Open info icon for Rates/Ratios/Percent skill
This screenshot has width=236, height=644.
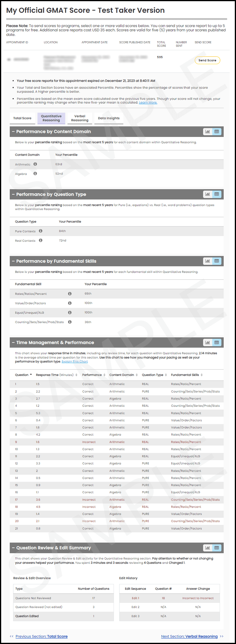click(x=70, y=294)
